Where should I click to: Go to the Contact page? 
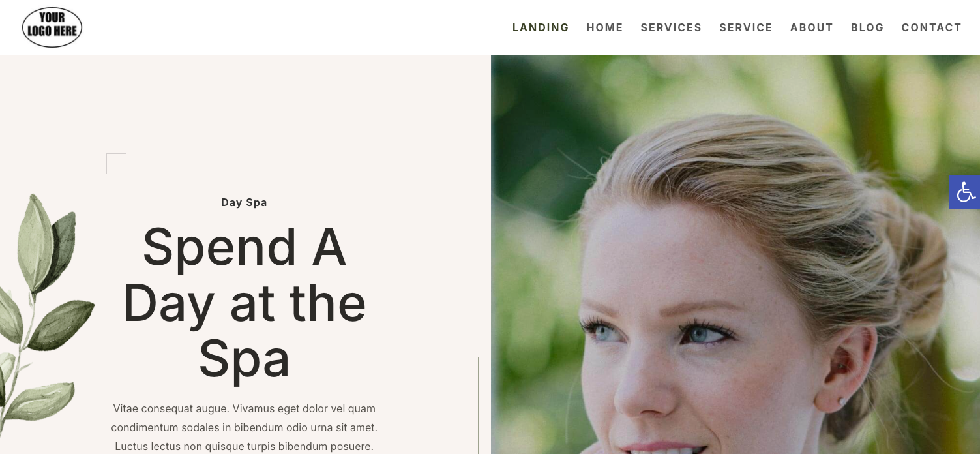(x=931, y=27)
